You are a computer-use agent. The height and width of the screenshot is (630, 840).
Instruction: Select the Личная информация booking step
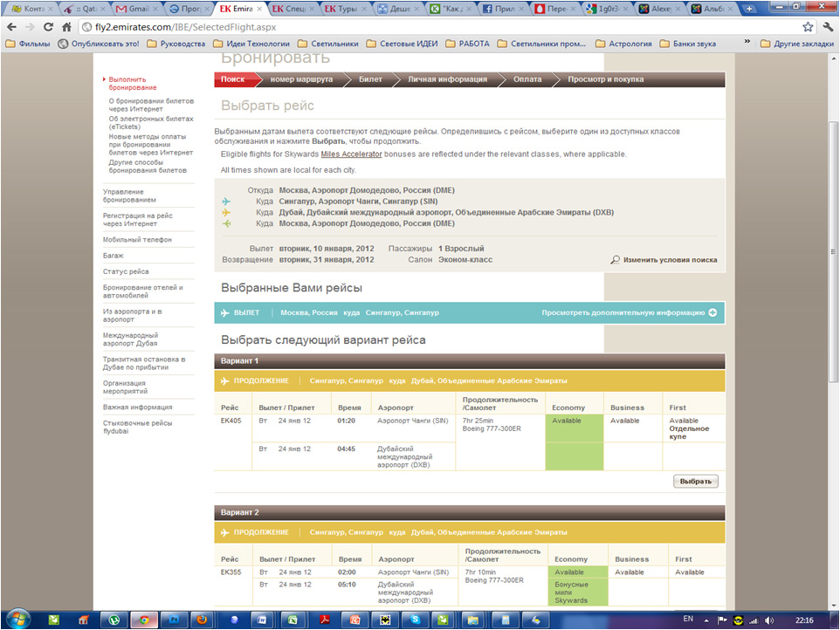click(x=448, y=79)
